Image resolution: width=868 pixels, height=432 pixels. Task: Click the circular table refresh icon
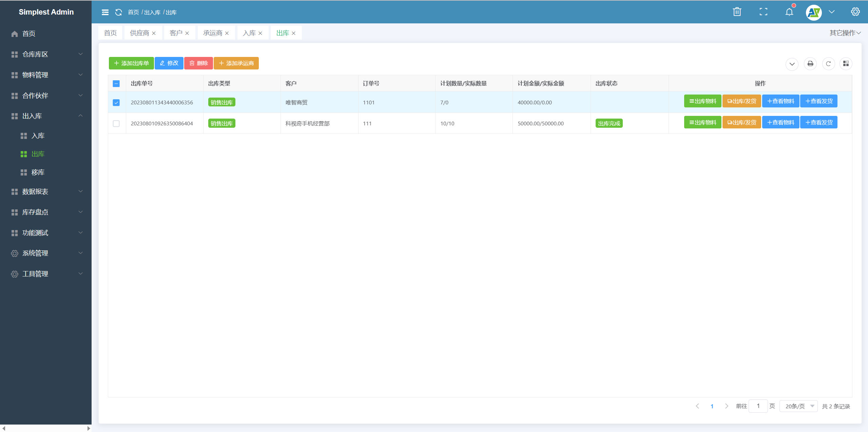tap(828, 64)
